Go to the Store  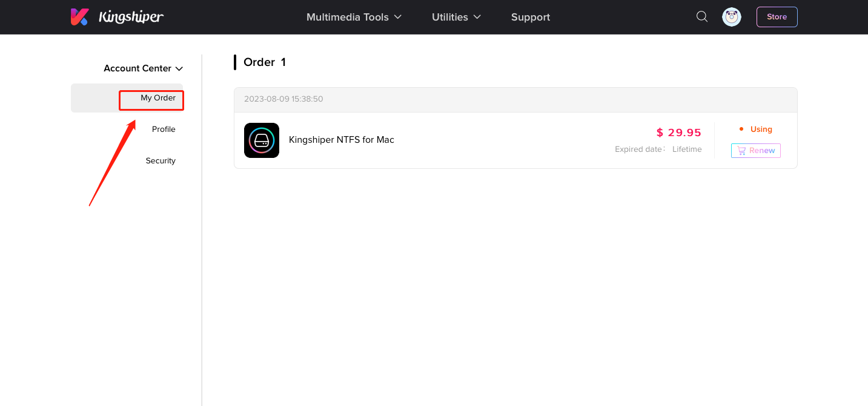(x=777, y=17)
